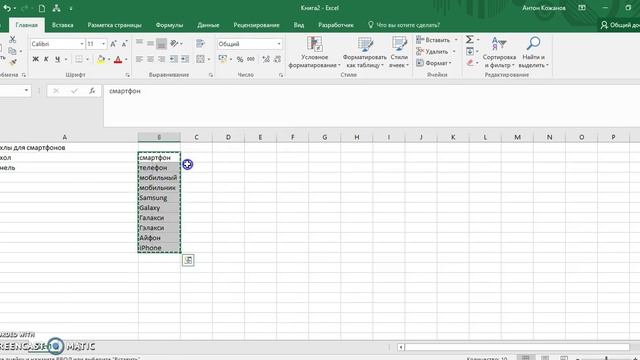
Task: Click the Cut scissors icon
Action: tap(12, 40)
